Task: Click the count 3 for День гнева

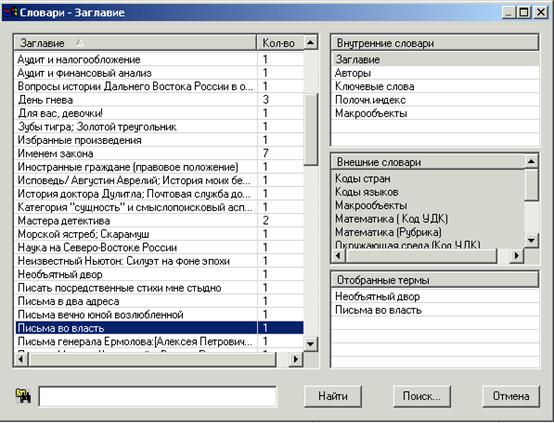Action: tap(266, 100)
